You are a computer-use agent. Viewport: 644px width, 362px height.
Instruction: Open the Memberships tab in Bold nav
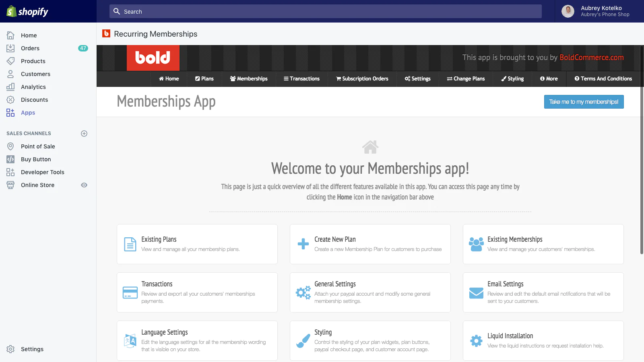tap(249, 79)
